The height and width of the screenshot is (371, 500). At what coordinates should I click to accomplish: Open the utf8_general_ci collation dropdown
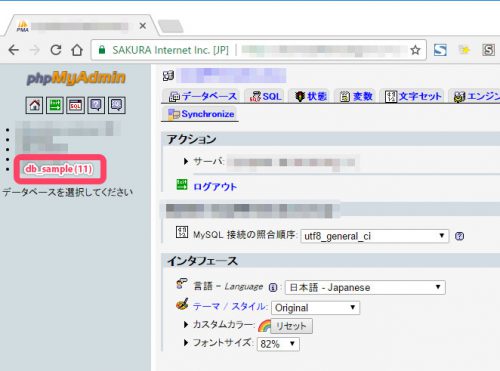pyautogui.click(x=375, y=236)
